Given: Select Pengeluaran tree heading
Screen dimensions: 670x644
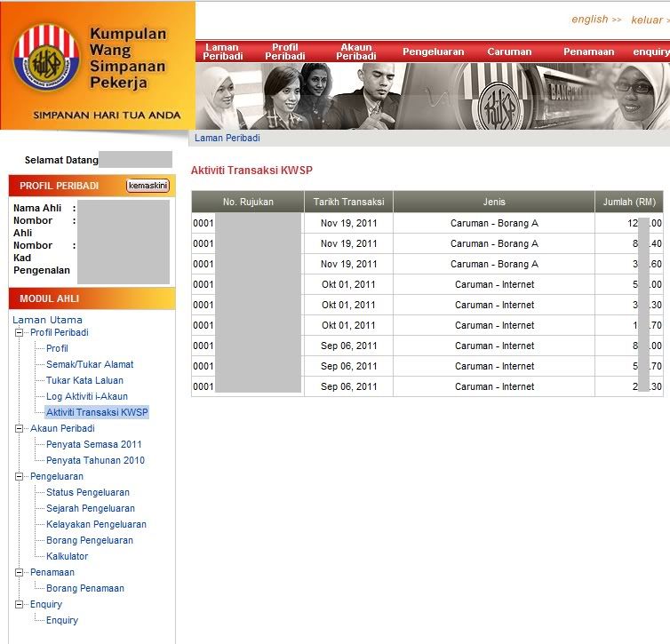Looking at the screenshot, I should (57, 477).
